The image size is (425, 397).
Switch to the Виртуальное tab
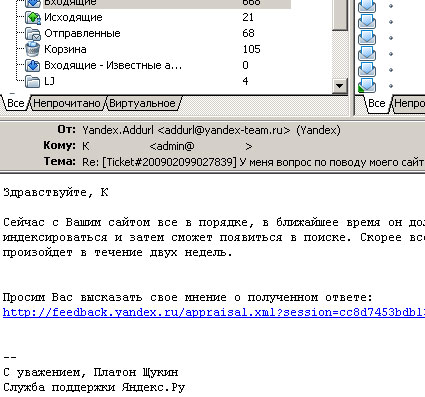[x=142, y=103]
